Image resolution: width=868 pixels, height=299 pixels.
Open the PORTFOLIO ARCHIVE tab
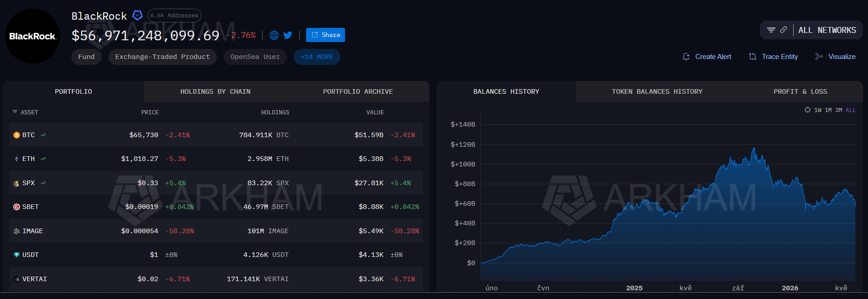[358, 91]
